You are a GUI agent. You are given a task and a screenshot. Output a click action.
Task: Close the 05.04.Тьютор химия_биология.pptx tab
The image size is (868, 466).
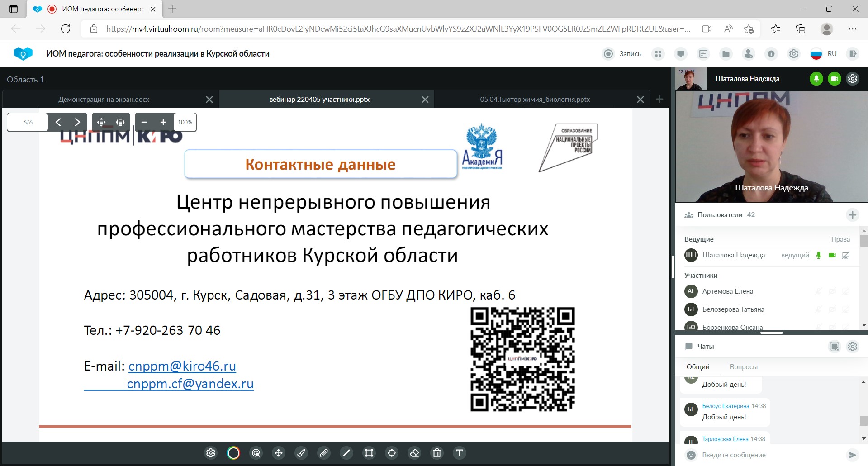point(640,100)
